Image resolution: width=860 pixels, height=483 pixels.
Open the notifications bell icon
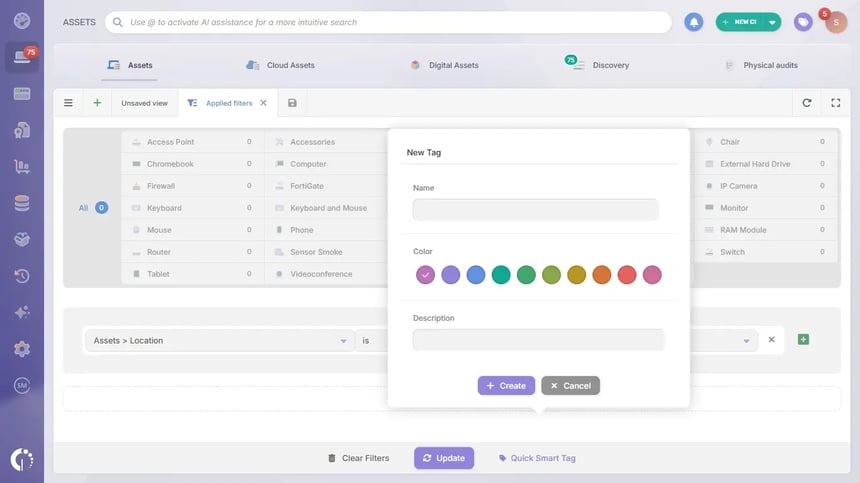(693, 22)
